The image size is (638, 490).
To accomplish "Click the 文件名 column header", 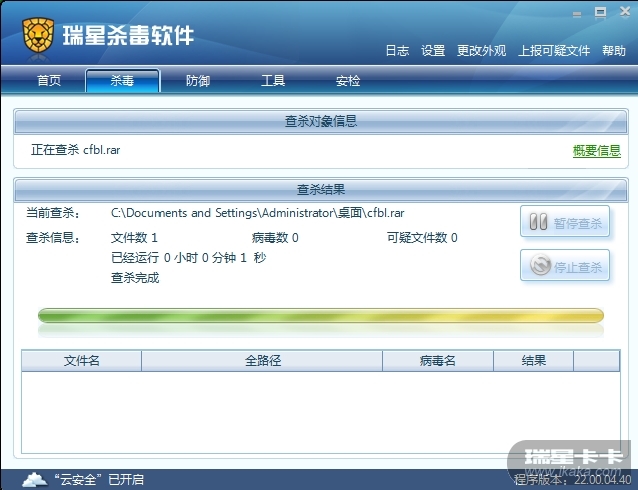I will pyautogui.click(x=81, y=361).
